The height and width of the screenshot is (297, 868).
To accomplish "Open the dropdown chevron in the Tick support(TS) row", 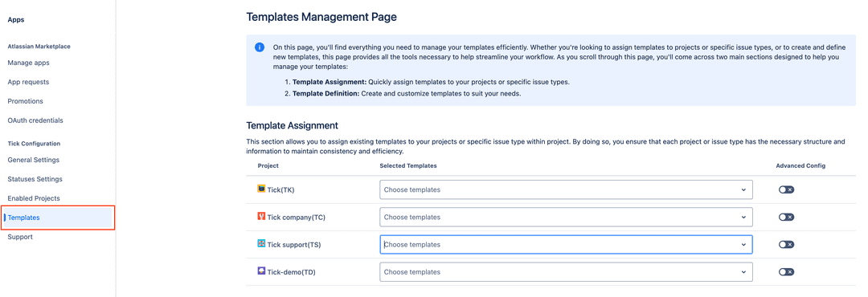I will coord(743,245).
